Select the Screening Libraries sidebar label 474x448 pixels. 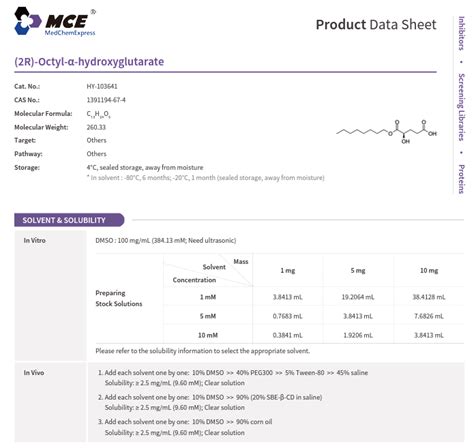(x=461, y=107)
